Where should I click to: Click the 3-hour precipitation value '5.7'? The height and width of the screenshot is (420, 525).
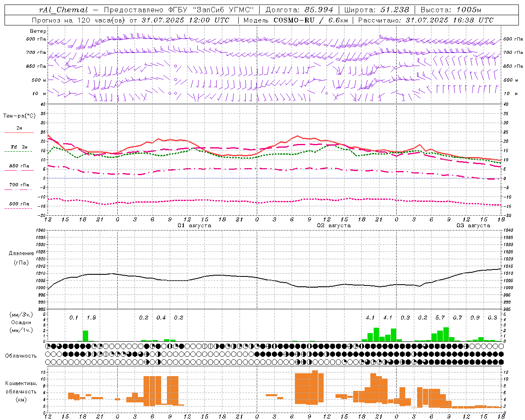pyautogui.click(x=440, y=318)
